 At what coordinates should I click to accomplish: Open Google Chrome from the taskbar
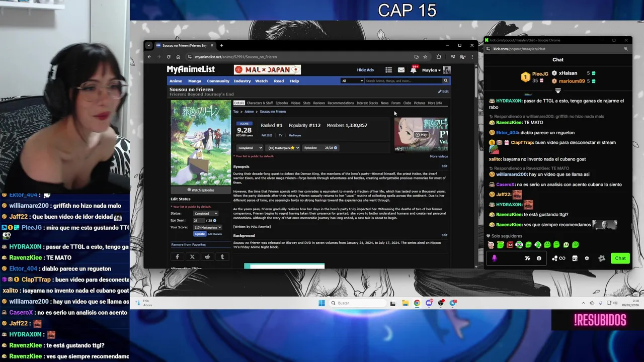tap(417, 303)
